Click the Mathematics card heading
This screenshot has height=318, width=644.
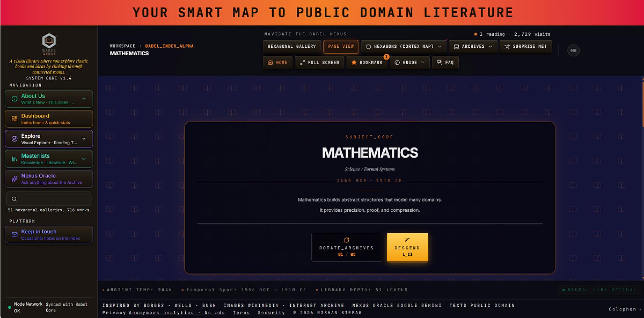click(x=370, y=153)
